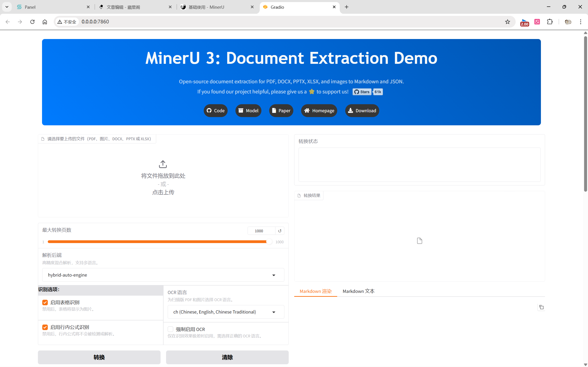The image size is (588, 367).
Task: Uncheck 启用行内公式识别 option
Action: 45,327
